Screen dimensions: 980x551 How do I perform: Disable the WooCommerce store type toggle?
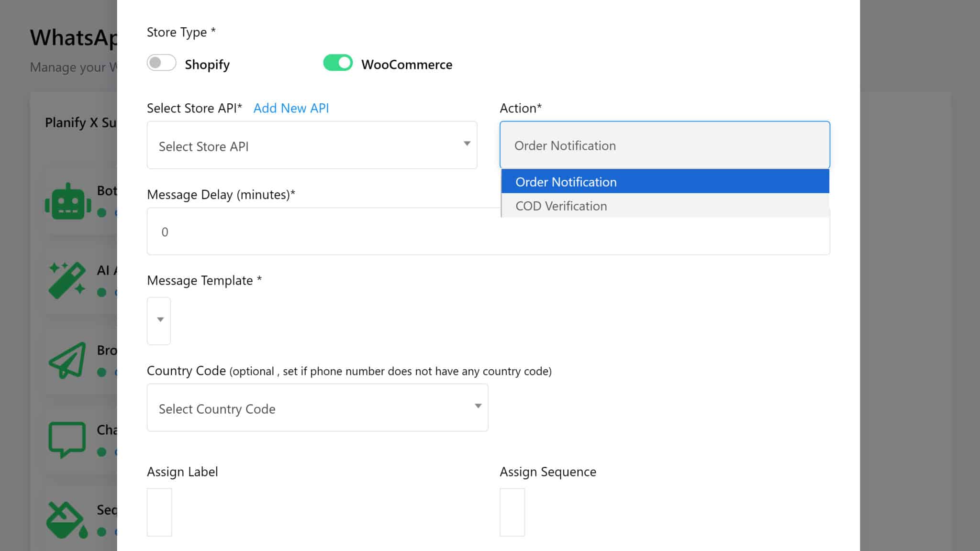click(338, 63)
